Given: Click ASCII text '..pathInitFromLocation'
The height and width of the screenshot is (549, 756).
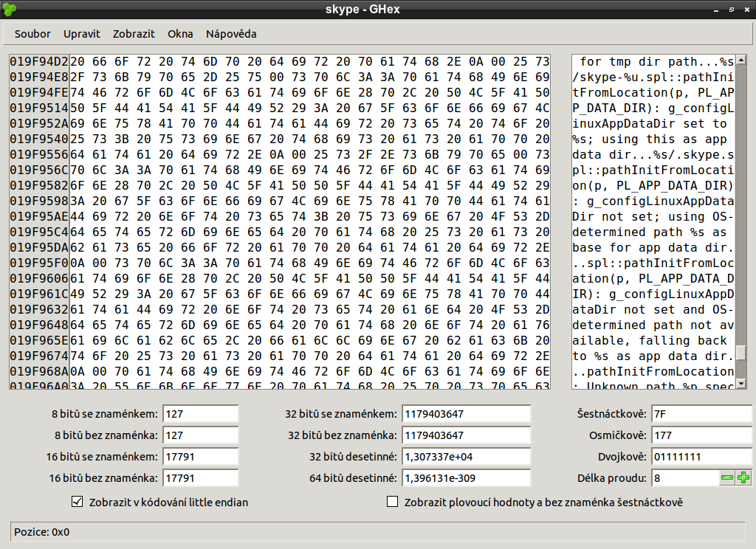Looking at the screenshot, I should tap(653, 372).
